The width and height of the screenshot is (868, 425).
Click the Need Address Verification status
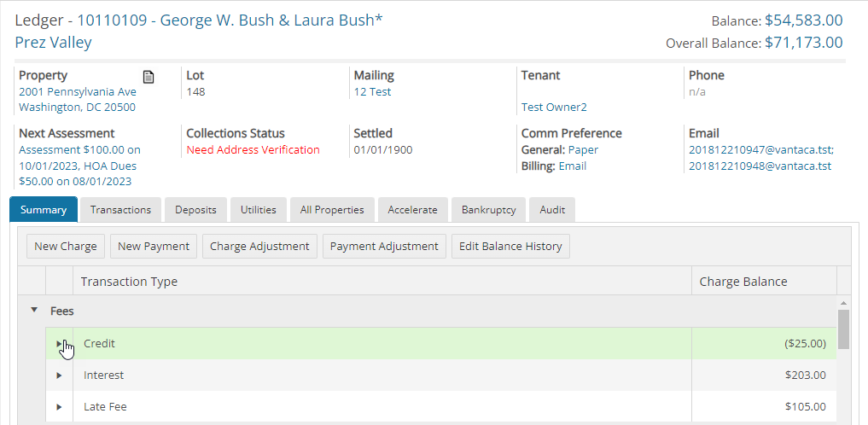point(253,150)
